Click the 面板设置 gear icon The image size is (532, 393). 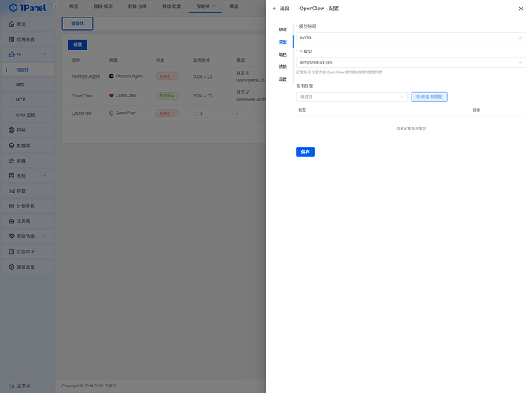(11, 266)
